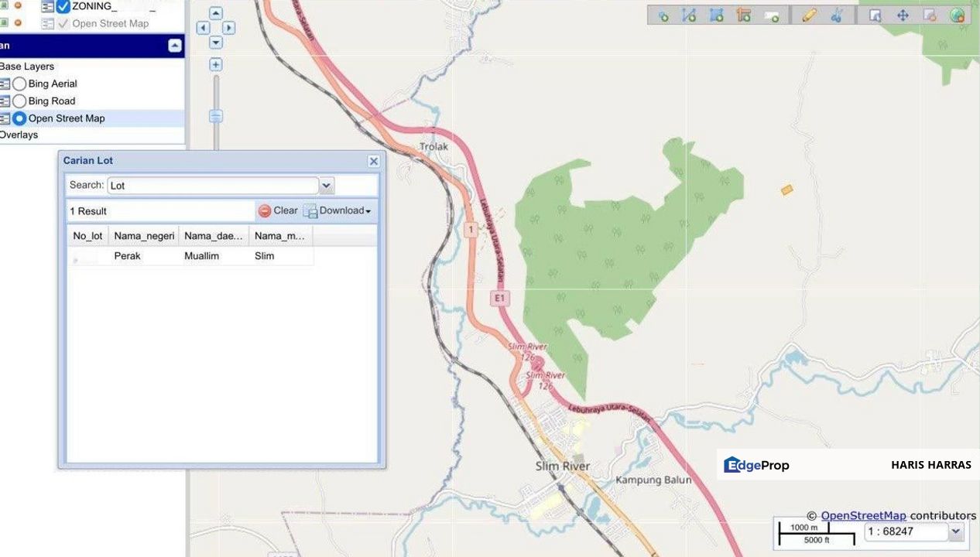Sort by Nama_negeri column header
980x557 pixels.
(144, 236)
